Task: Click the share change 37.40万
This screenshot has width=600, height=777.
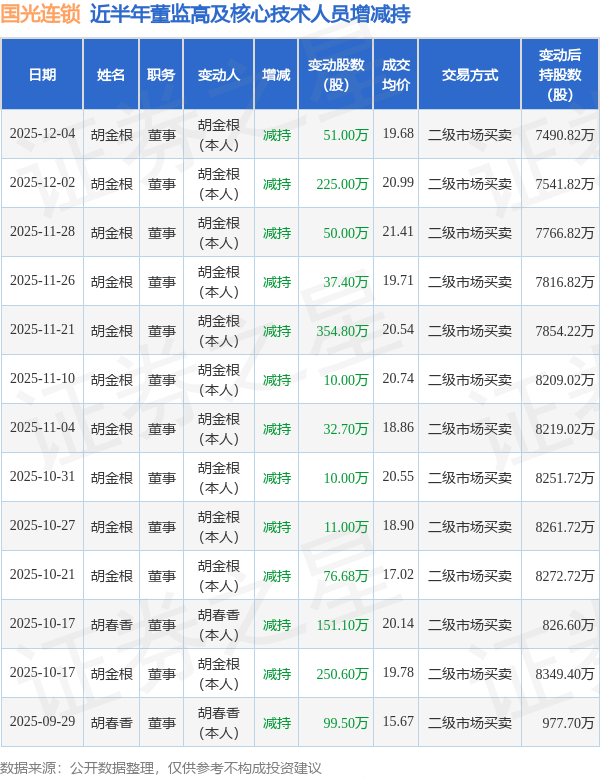Action: (x=346, y=282)
